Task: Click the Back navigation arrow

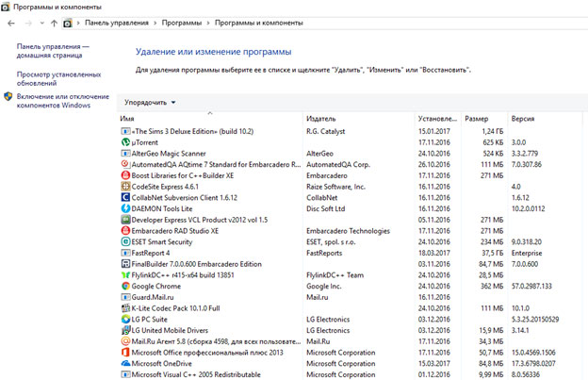Action: click(11, 24)
